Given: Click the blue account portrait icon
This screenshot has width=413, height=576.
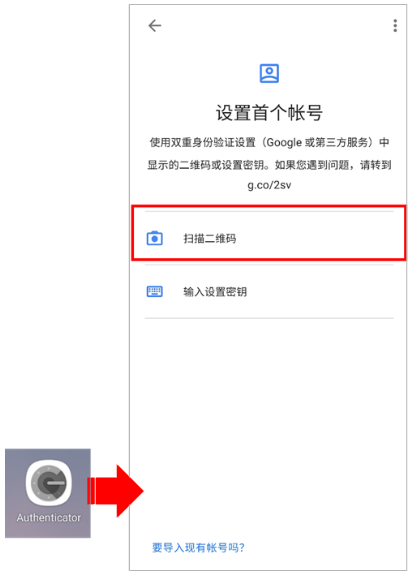Looking at the screenshot, I should [269, 73].
